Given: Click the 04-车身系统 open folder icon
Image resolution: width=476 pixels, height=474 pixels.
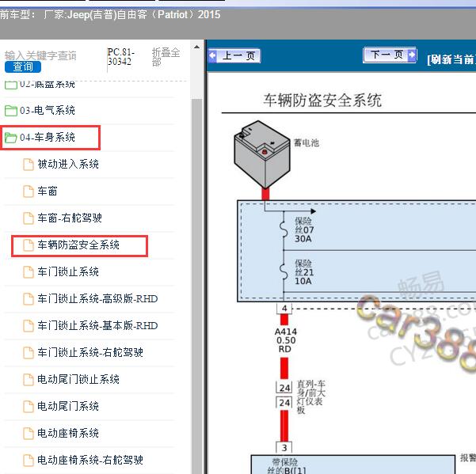Looking at the screenshot, I should coord(11,138).
